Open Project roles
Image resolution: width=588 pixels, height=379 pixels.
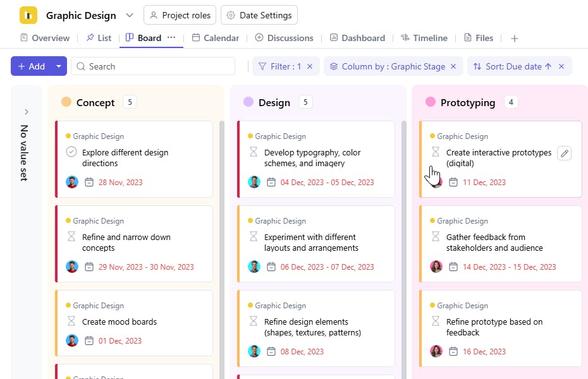pos(180,15)
